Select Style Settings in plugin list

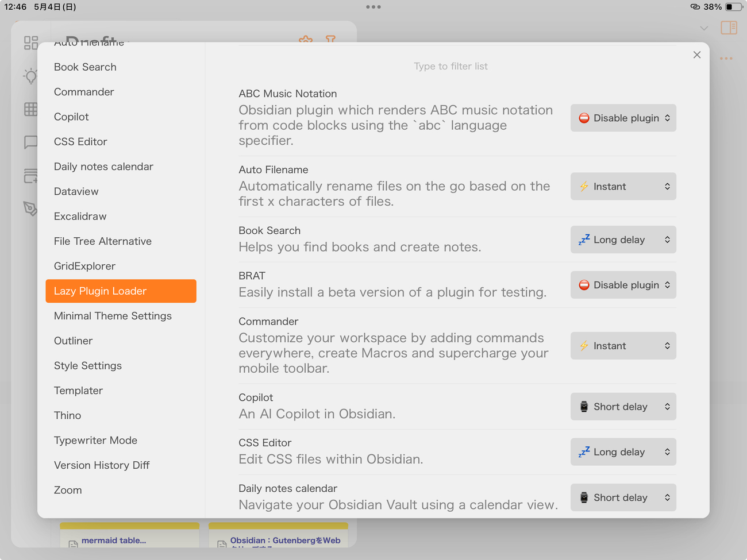click(88, 366)
